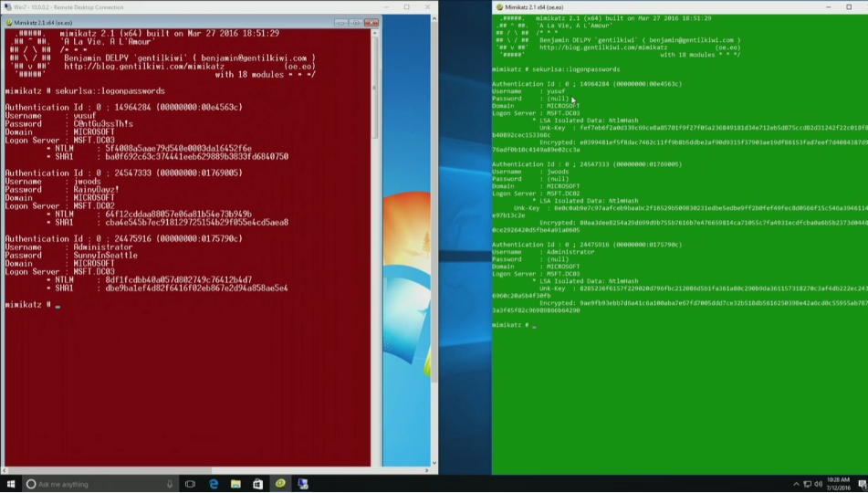Click the Logon Server MSFT.DC02 line in the green console

[x=536, y=194]
